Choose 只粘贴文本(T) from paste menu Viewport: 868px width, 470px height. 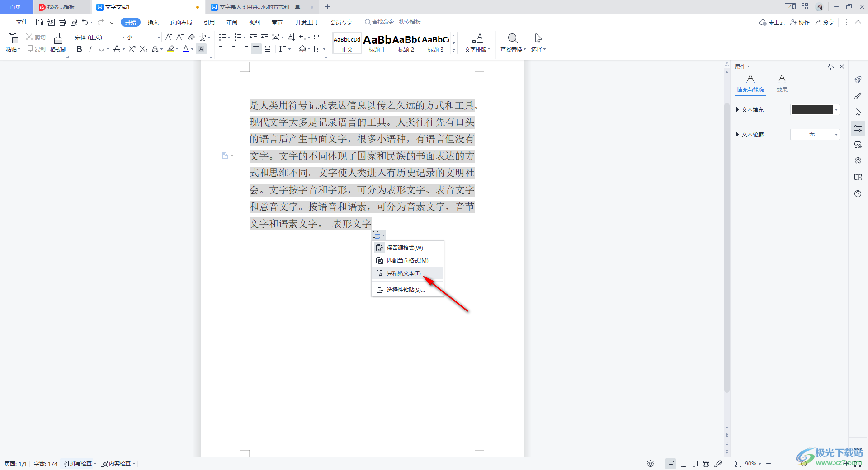coord(407,273)
